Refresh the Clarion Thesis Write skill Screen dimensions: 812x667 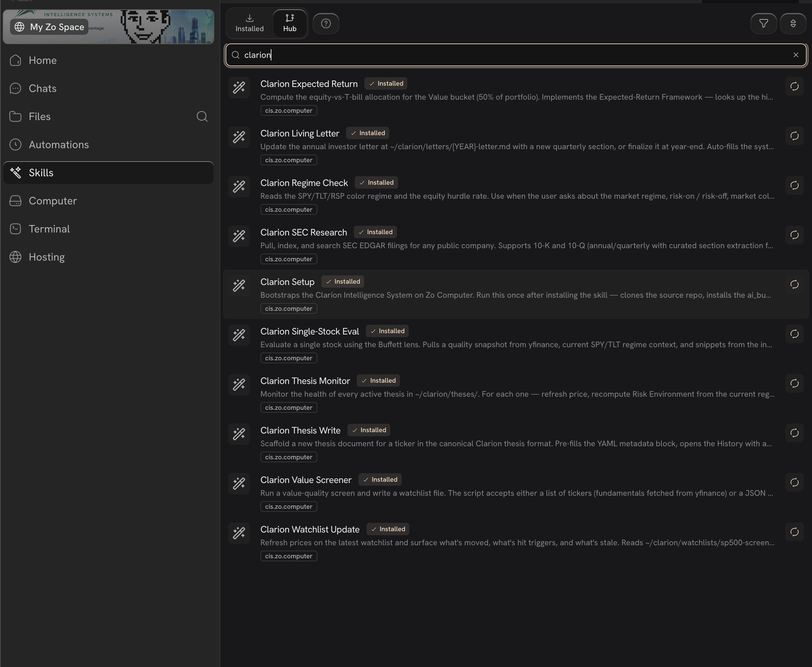(x=794, y=433)
